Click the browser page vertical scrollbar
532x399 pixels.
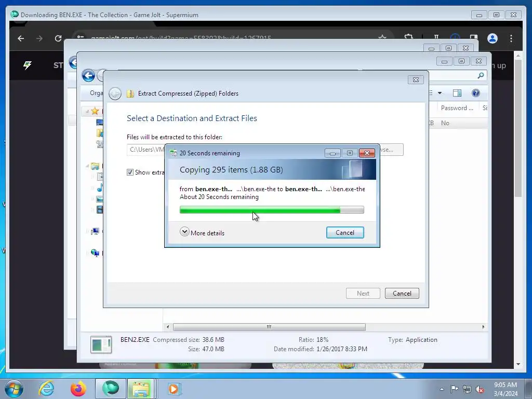[518, 128]
